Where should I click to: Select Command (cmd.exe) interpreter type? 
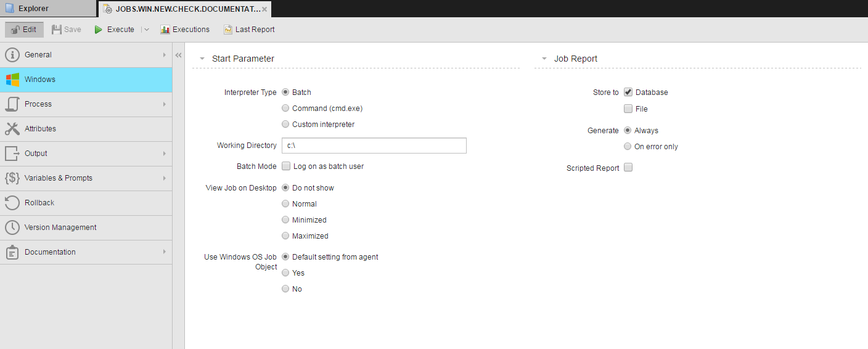click(x=285, y=109)
